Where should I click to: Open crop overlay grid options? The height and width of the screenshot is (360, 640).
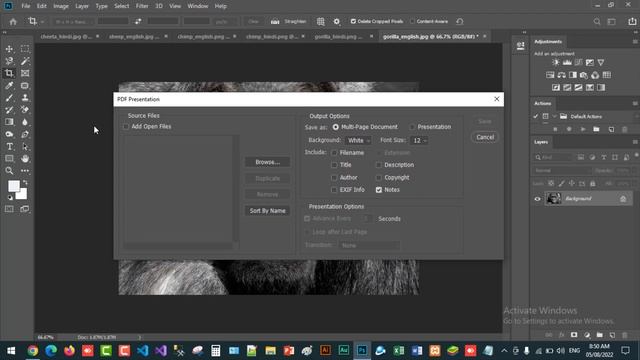coord(321,22)
